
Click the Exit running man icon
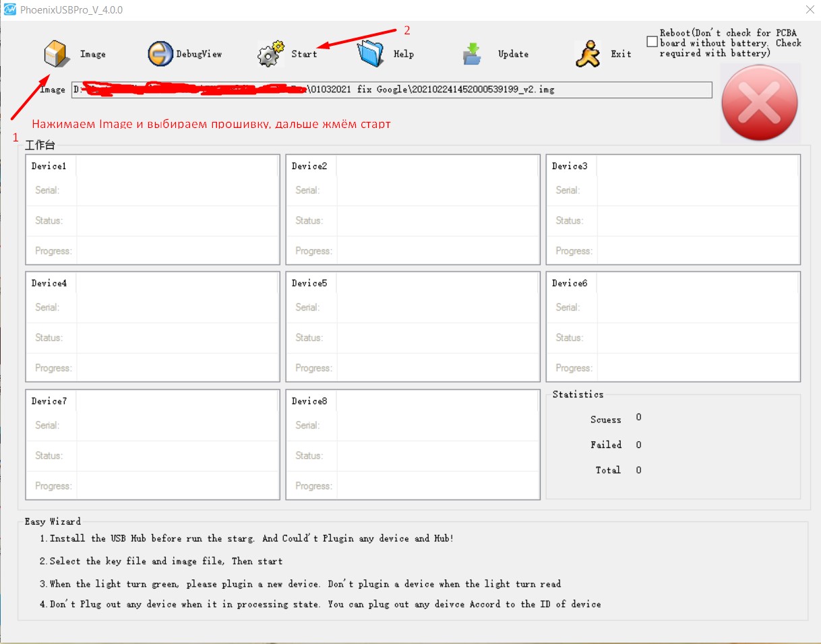click(x=587, y=54)
